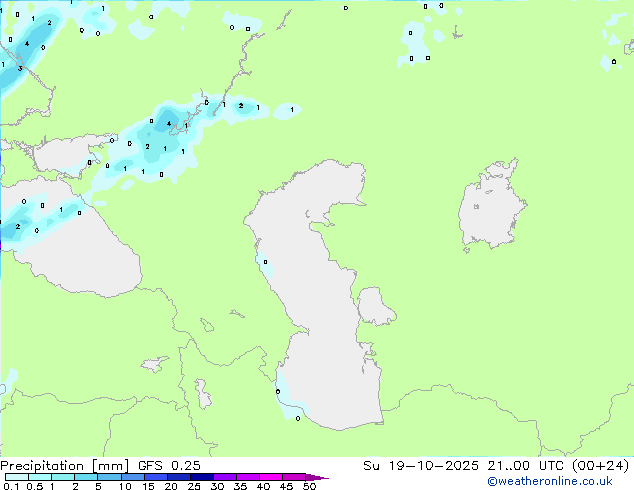The height and width of the screenshot is (490, 634).
Task: Select the 40–45 mm magenta legend swatch
Action: [x=271, y=477]
